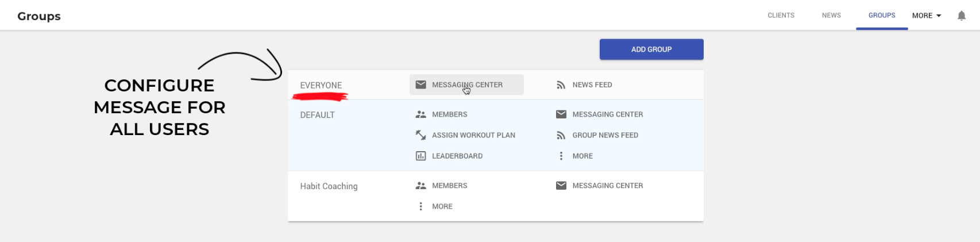Open the Leaderboard link for Default group
The height and width of the screenshot is (242, 980).
(457, 156)
